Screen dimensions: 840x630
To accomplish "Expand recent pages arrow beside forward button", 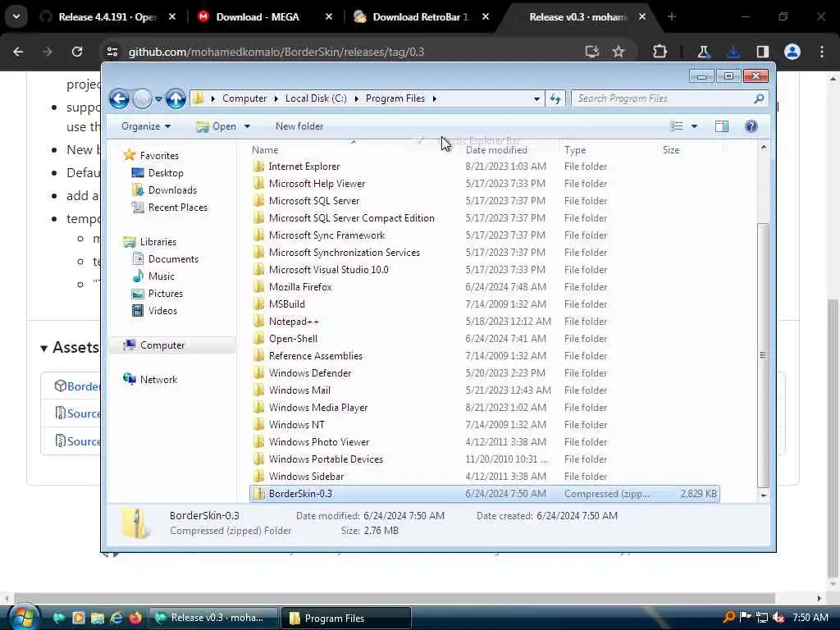I will pos(158,99).
